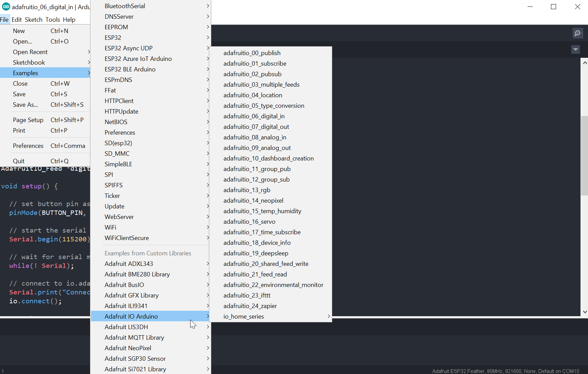Click the board info status bar text
The image size is (588, 374).
[505, 371]
